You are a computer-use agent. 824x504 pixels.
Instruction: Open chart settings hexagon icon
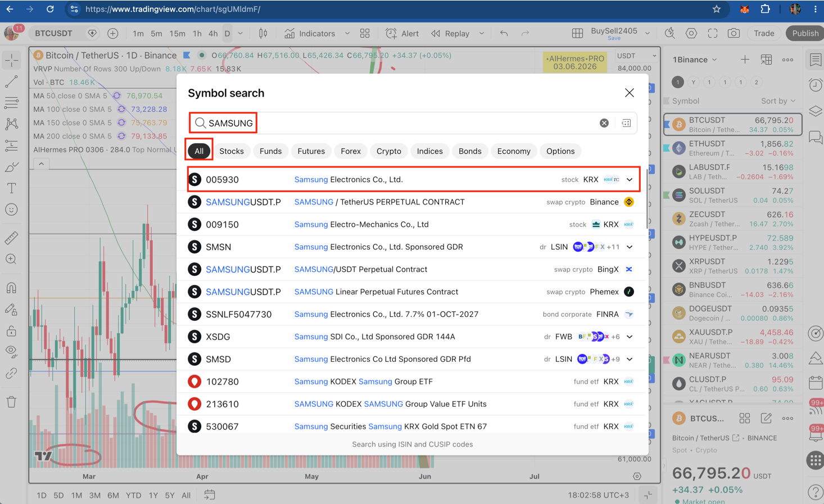691,34
